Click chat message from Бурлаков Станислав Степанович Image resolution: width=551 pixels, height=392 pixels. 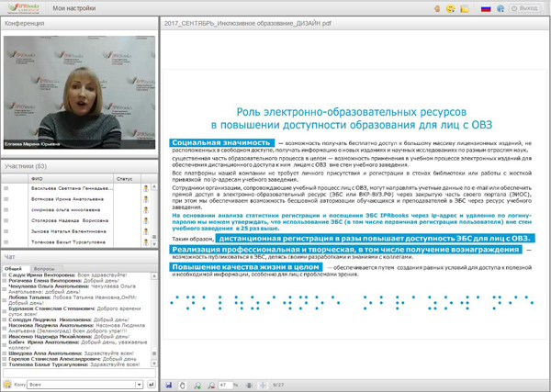coord(74,311)
